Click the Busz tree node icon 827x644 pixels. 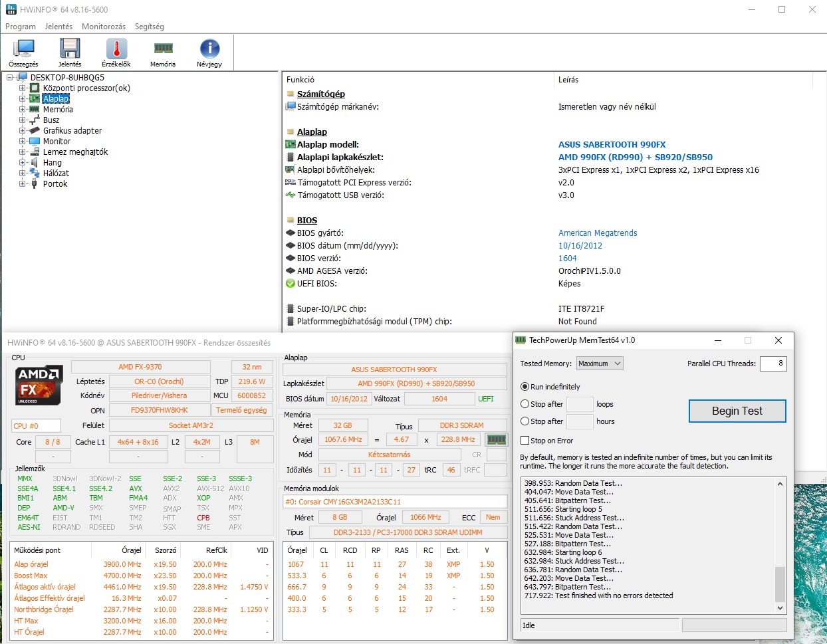(x=35, y=120)
